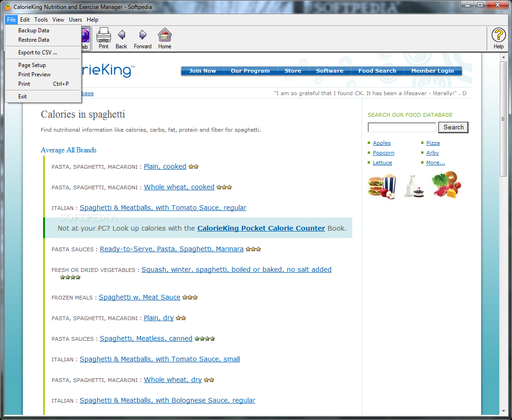Open the Plain, dry pasta link

159,318
